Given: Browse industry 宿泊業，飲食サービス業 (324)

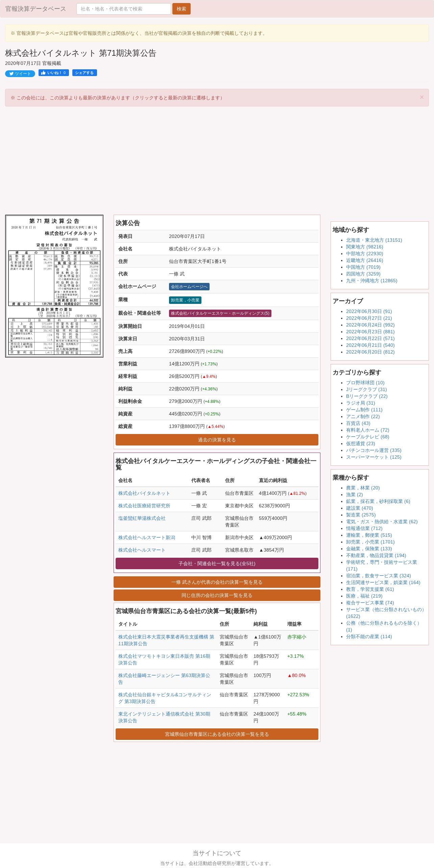Looking at the screenshot, I should 379,576.
